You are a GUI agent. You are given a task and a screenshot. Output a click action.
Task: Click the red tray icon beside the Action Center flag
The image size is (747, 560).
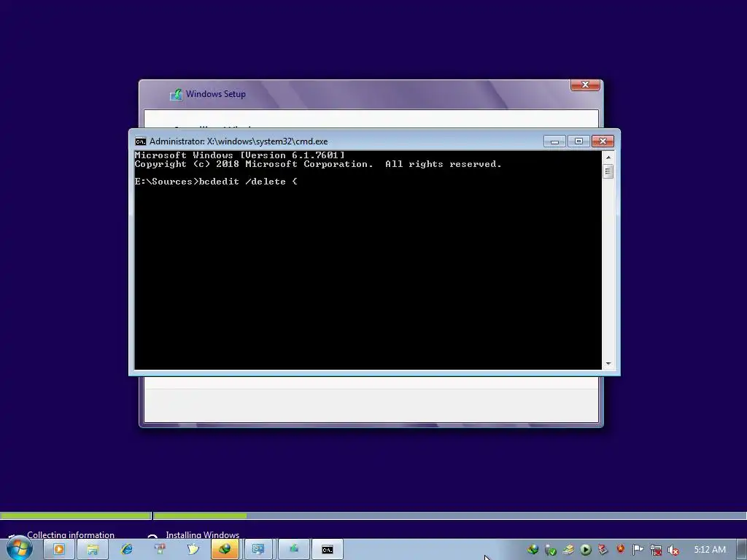pyautogui.click(x=620, y=549)
